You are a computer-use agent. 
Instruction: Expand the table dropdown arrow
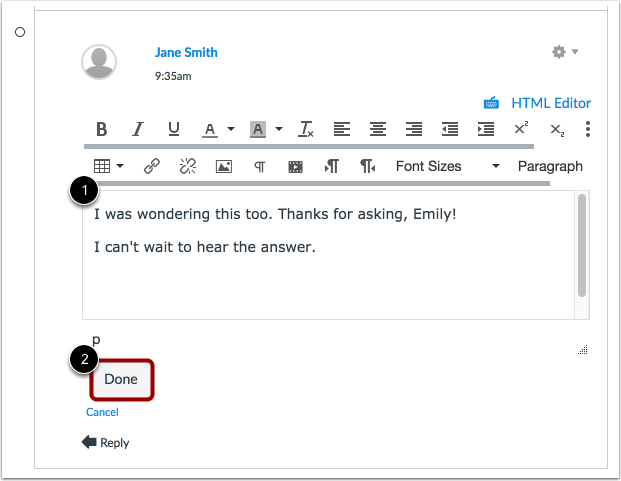point(120,166)
